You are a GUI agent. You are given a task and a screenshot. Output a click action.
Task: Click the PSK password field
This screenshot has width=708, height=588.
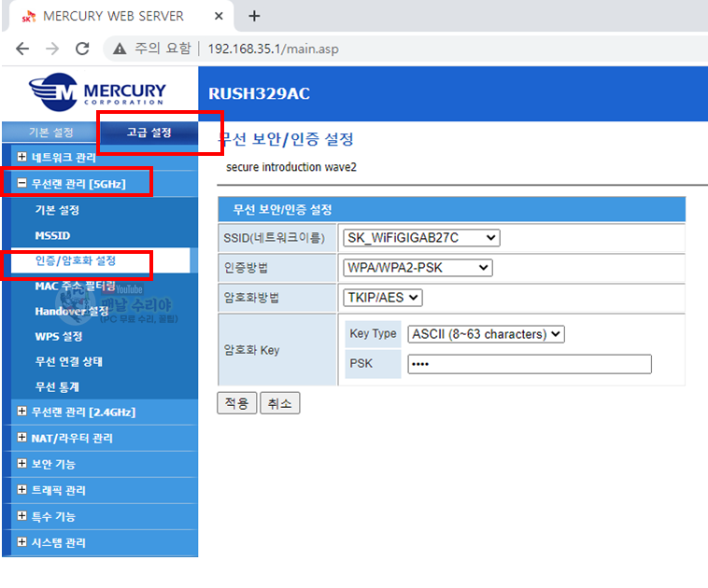tap(530, 364)
